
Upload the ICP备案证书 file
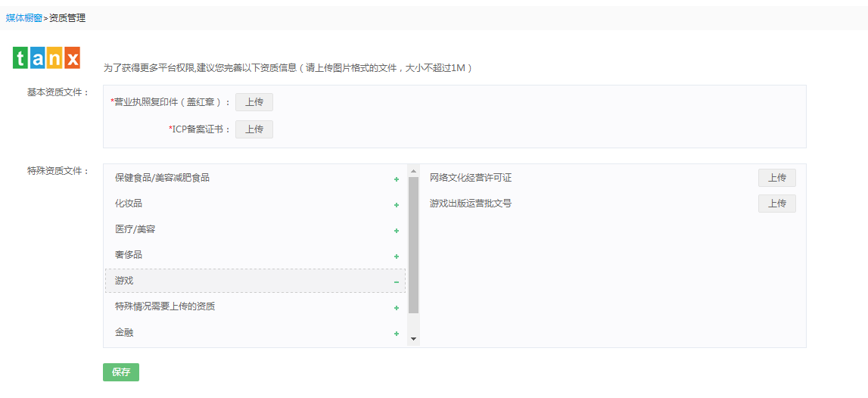point(254,129)
